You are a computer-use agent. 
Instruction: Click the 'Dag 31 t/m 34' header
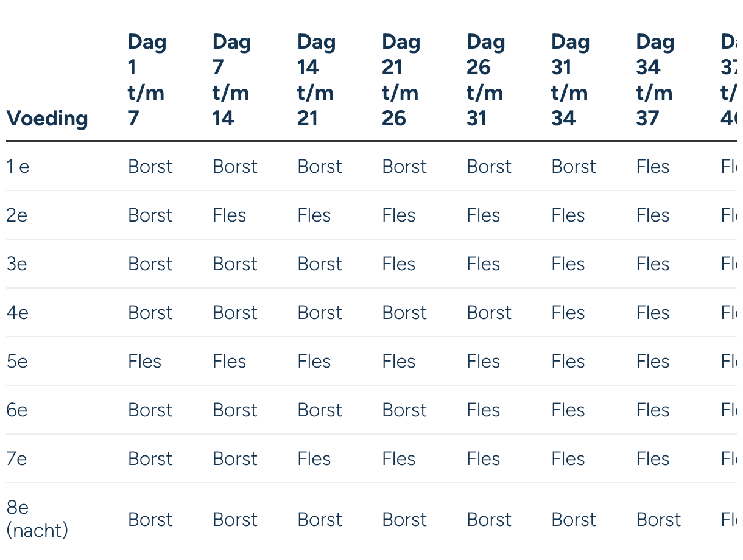click(x=570, y=80)
